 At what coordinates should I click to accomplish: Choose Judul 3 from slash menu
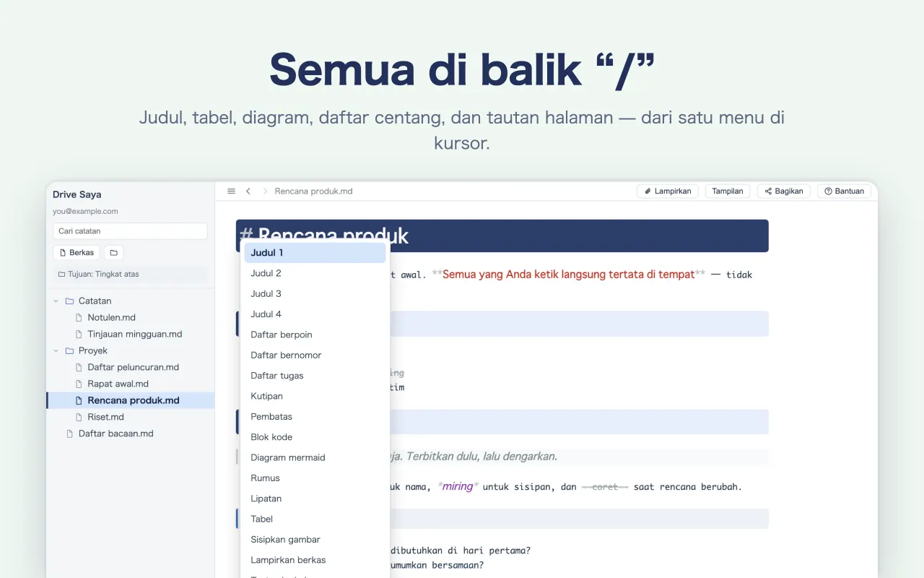(x=315, y=293)
